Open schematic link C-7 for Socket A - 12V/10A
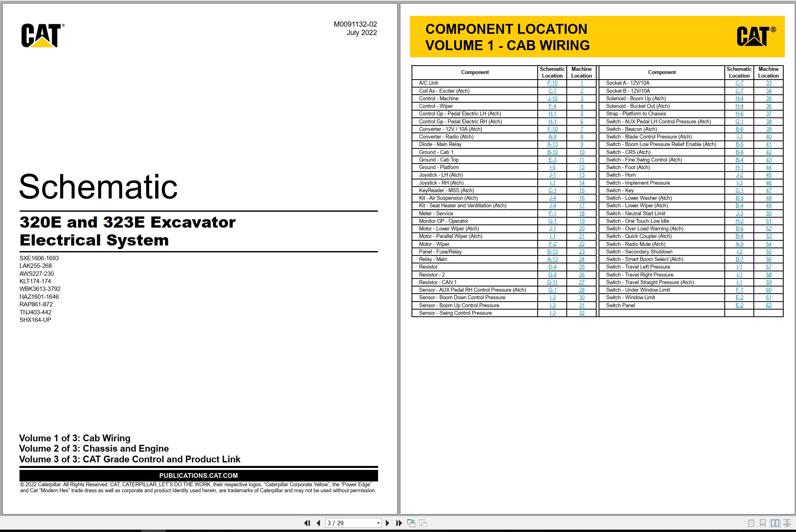Viewport: 796px width, 532px height. pyautogui.click(x=739, y=83)
